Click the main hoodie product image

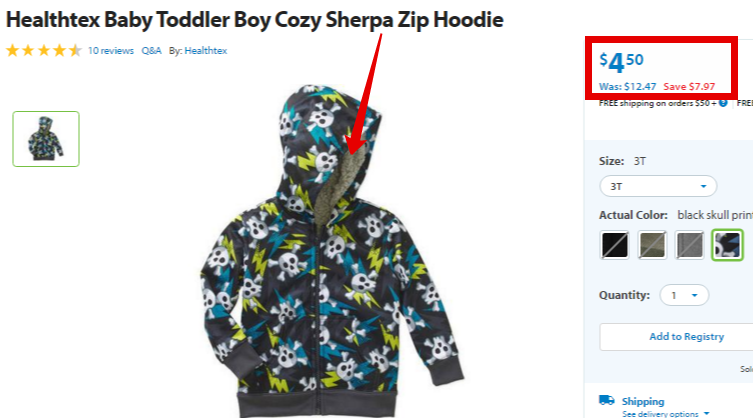(331, 250)
